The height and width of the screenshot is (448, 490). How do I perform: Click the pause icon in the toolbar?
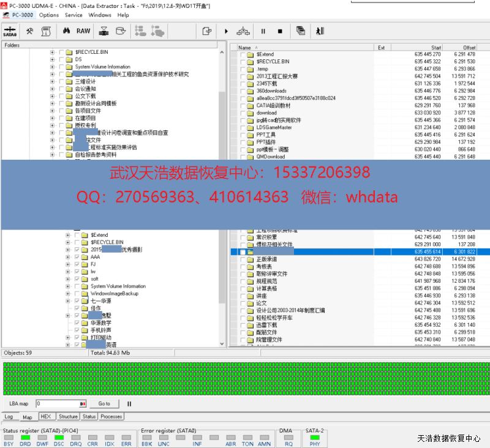(263, 31)
